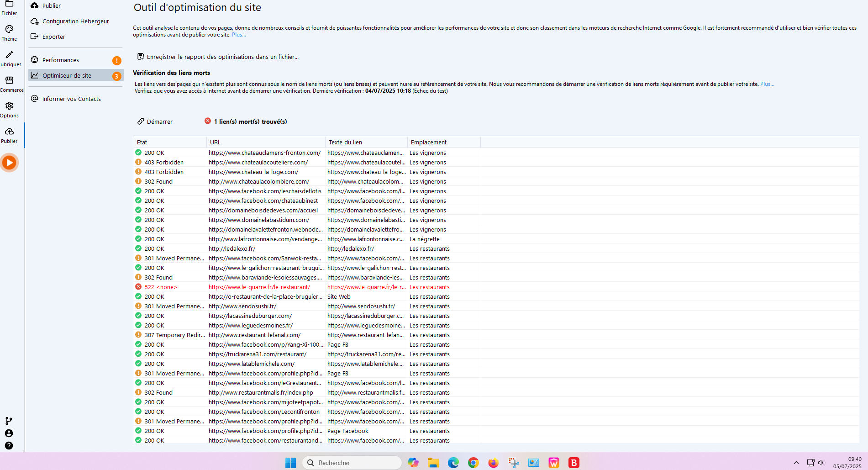Click Enregistrer le rapport des optimisations dans un fichier
Image resolution: width=868 pixels, height=470 pixels.
[218, 57]
